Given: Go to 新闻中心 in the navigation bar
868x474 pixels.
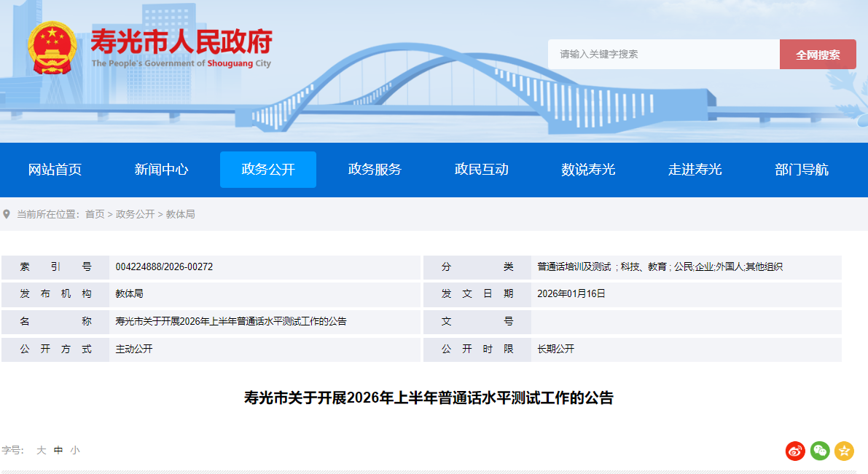Looking at the screenshot, I should (x=161, y=170).
